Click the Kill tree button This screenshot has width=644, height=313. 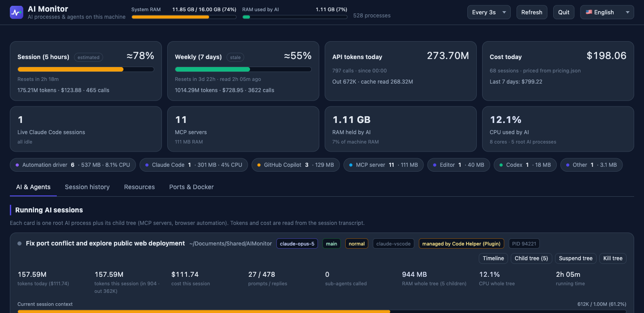613,258
